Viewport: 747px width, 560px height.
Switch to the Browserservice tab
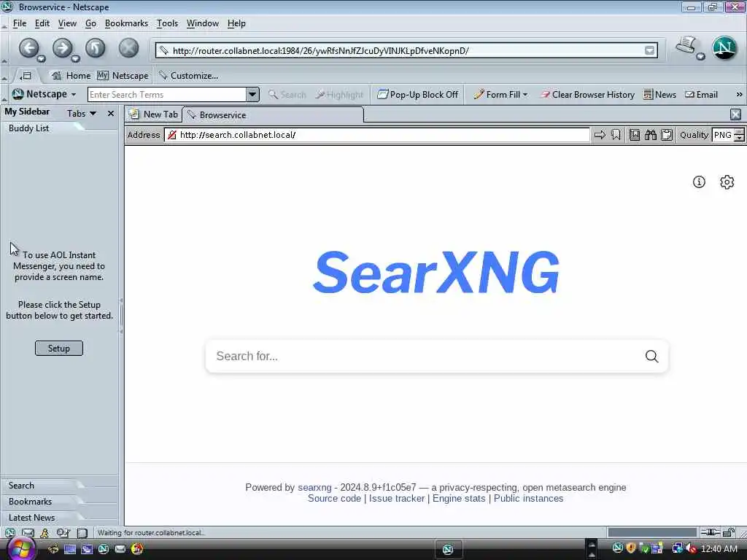coord(273,114)
